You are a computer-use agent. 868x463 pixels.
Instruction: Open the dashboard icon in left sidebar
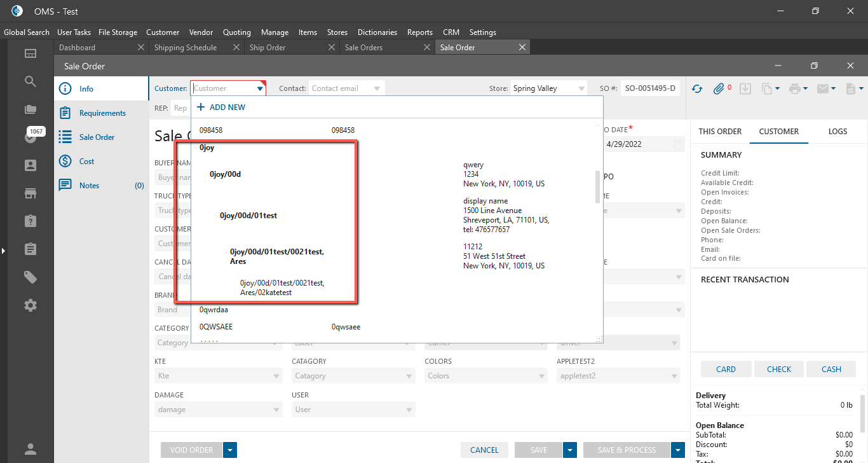[x=30, y=53]
